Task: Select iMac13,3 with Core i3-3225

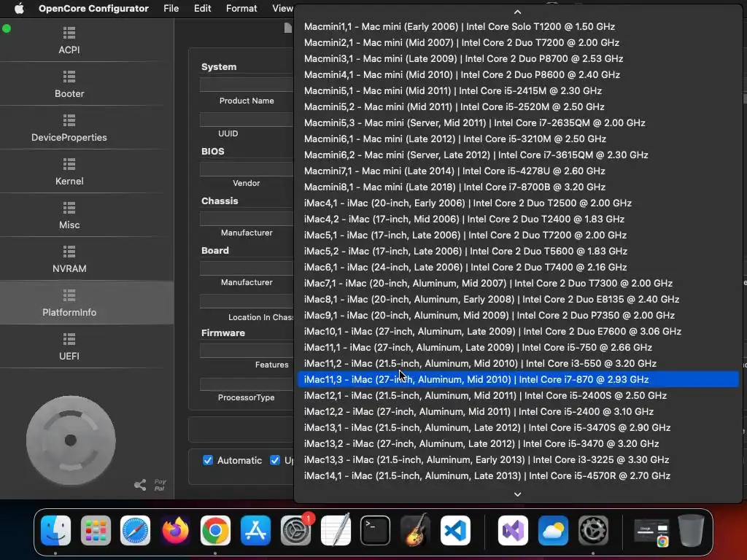Action: [518, 459]
